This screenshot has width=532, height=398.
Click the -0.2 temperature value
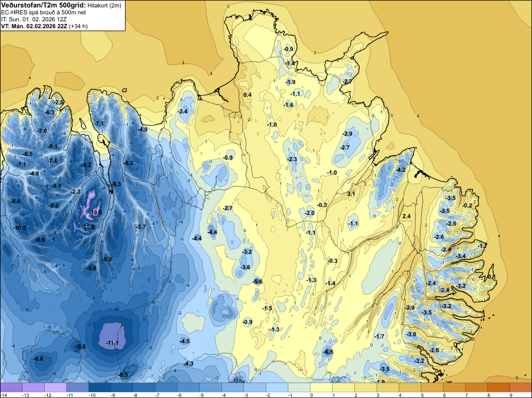[x=467, y=205]
